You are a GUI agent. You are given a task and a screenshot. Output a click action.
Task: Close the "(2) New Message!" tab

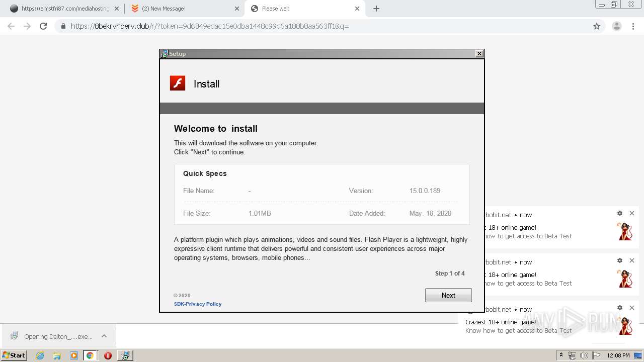tap(237, 9)
